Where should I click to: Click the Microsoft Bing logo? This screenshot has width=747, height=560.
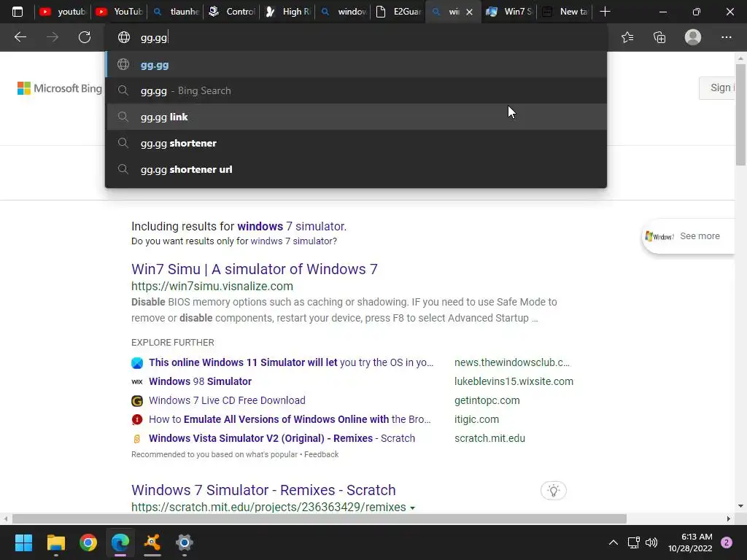point(60,88)
